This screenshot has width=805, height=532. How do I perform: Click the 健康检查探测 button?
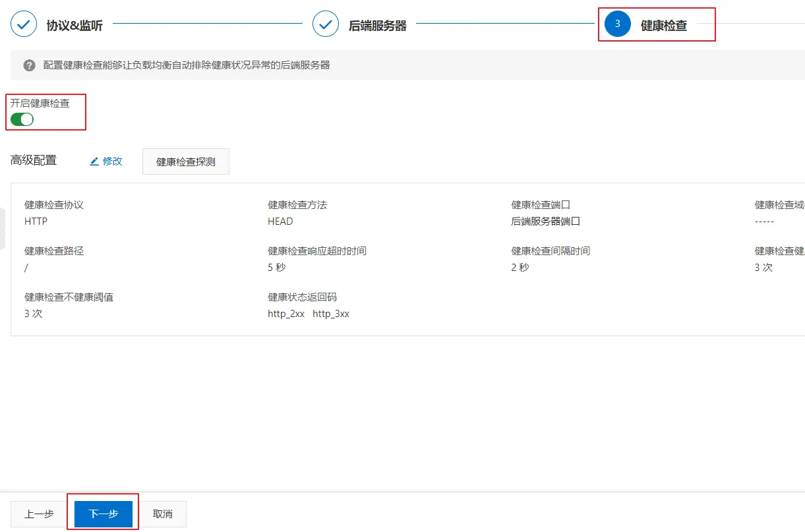pos(186,162)
